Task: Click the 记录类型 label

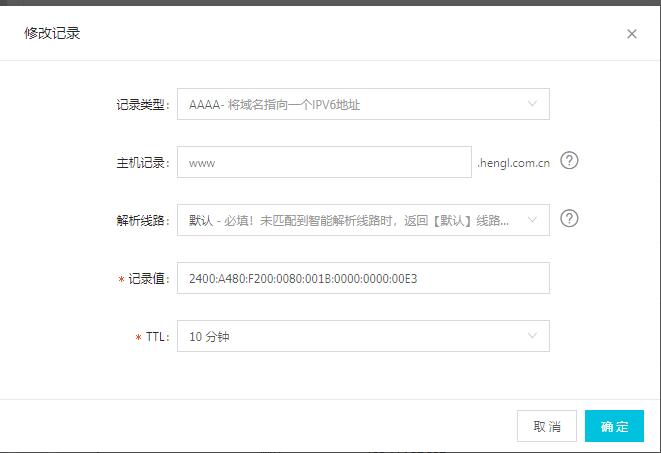Action: click(143, 105)
